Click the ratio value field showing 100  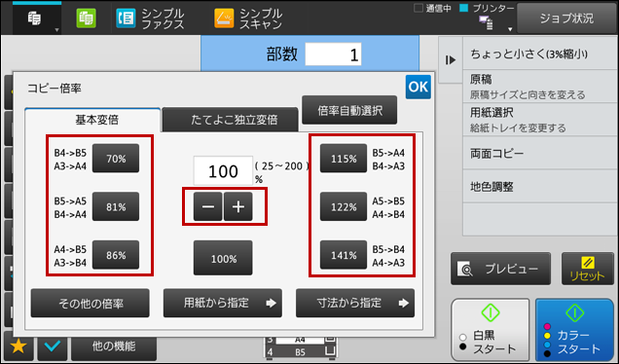pos(223,170)
